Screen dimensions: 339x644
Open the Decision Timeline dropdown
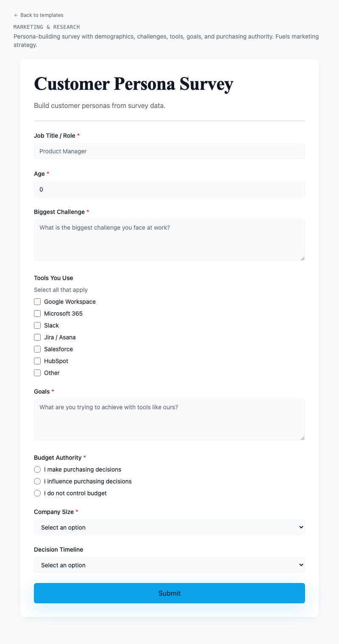coord(169,565)
